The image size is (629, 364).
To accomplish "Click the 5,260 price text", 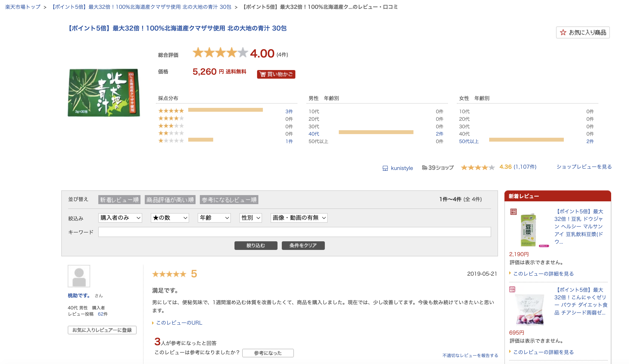I will 204,72.
